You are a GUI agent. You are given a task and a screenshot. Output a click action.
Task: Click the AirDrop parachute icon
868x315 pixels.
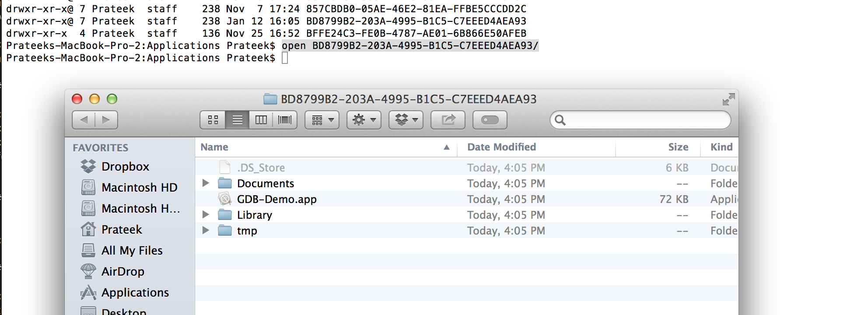pyautogui.click(x=88, y=271)
